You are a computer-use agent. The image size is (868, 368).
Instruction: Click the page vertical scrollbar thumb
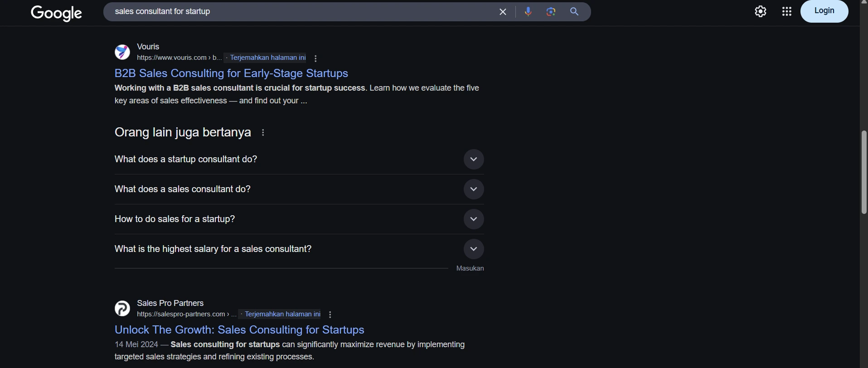point(864,172)
